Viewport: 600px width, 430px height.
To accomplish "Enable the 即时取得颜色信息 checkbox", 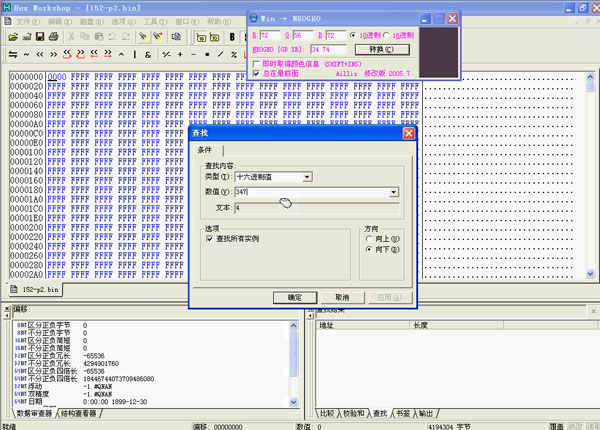I will (x=256, y=64).
